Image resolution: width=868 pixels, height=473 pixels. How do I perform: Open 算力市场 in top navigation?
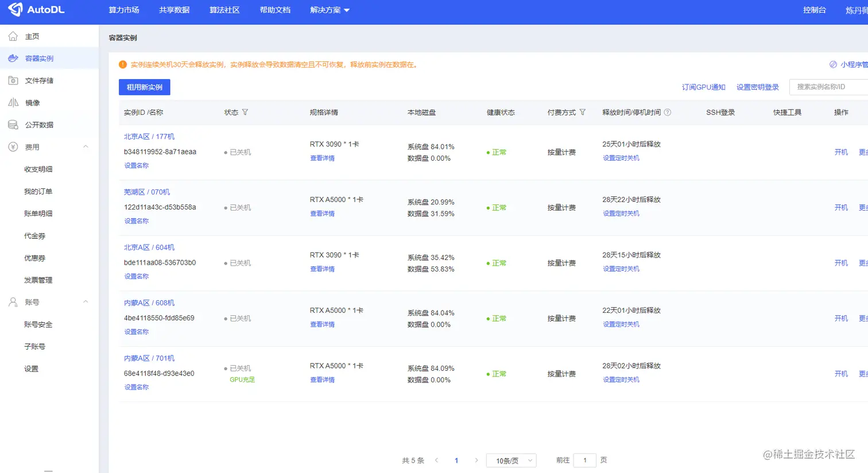click(124, 10)
